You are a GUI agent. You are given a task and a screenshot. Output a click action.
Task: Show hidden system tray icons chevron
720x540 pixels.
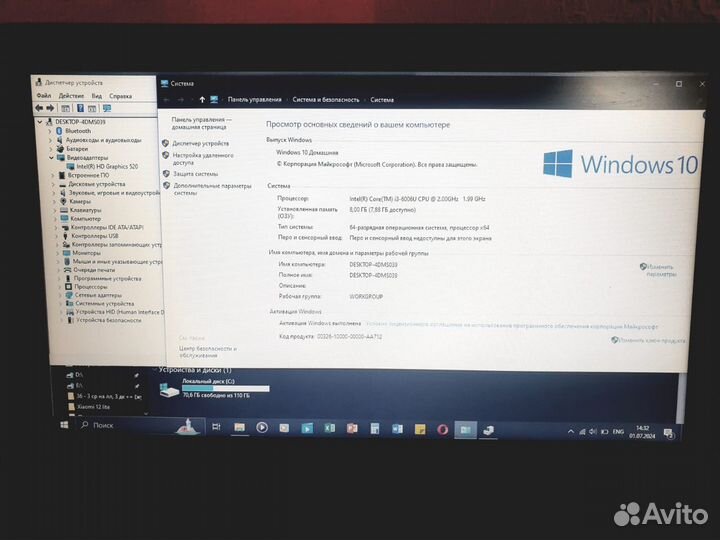tap(571, 432)
